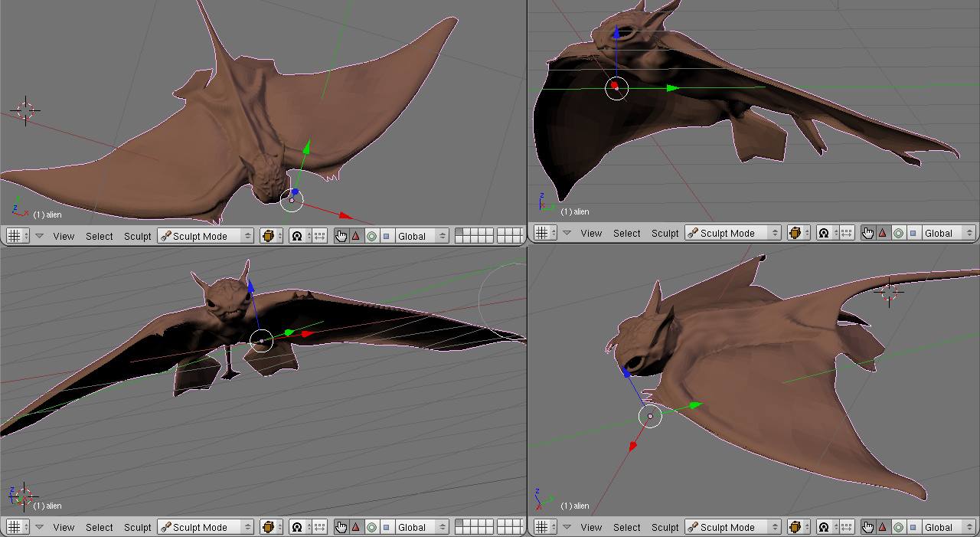
Task: Toggle first layer button in top-left viewport
Action: click(459, 232)
